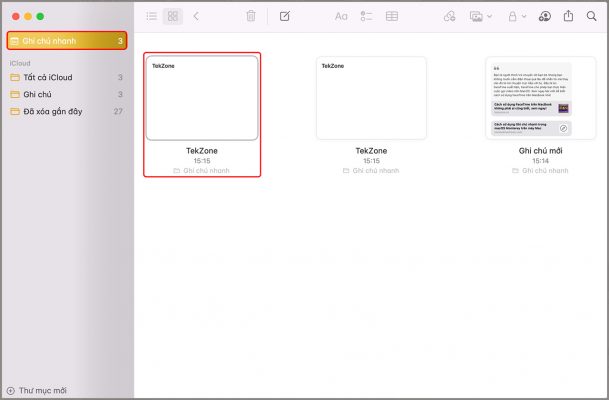Image resolution: width=609 pixels, height=400 pixels.
Task: Go back with the chevron arrow
Action: (196, 16)
